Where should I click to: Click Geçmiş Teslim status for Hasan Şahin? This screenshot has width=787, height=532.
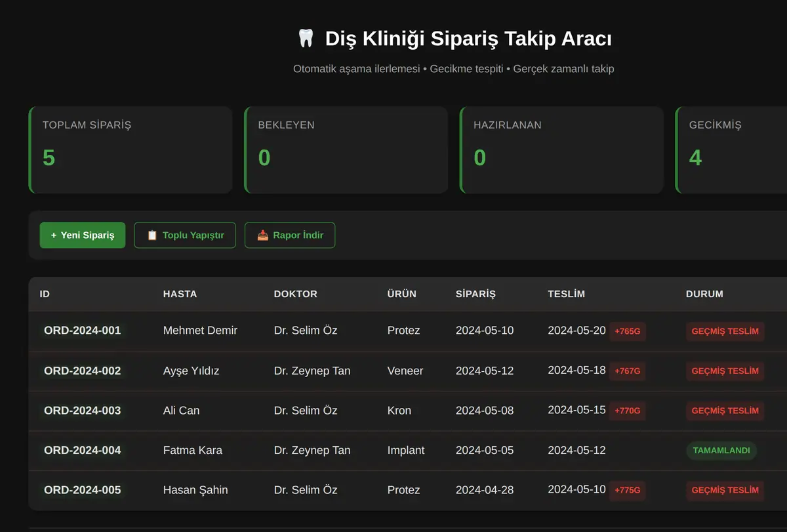coord(725,490)
